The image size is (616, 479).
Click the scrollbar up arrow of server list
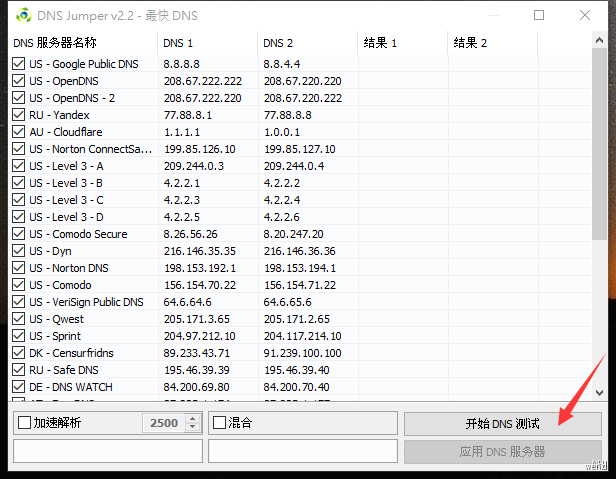coord(599,40)
